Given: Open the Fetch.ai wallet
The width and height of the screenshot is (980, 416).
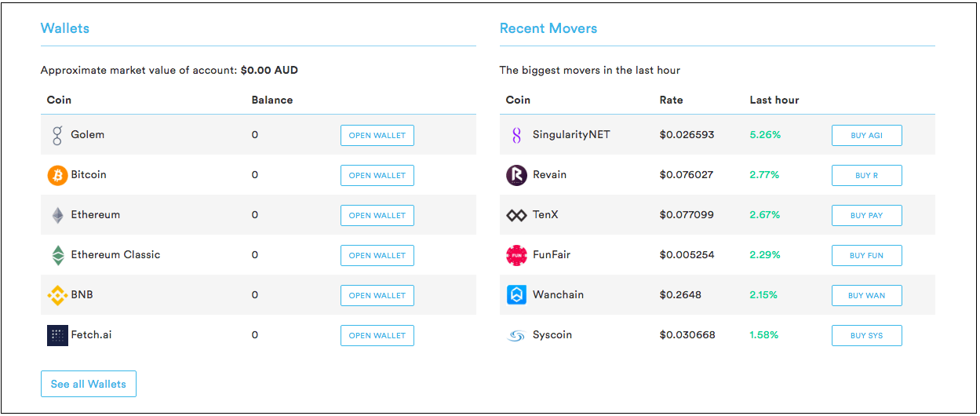Looking at the screenshot, I should tap(377, 335).
